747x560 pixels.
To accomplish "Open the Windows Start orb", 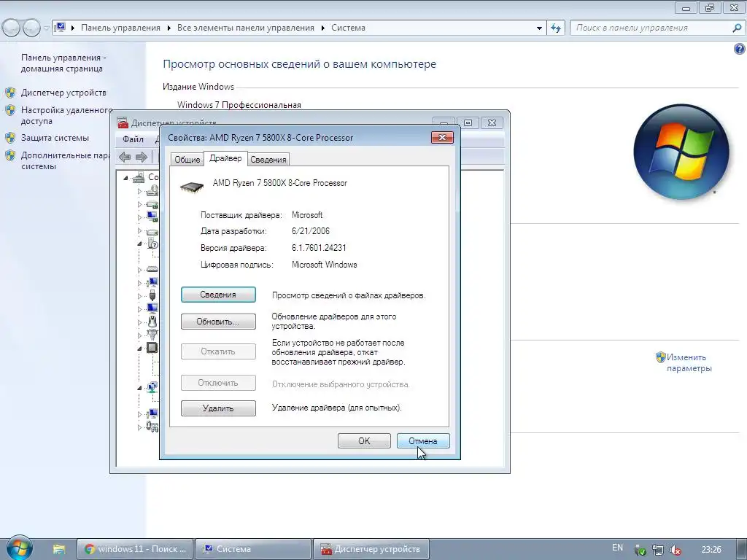I will coord(19,548).
